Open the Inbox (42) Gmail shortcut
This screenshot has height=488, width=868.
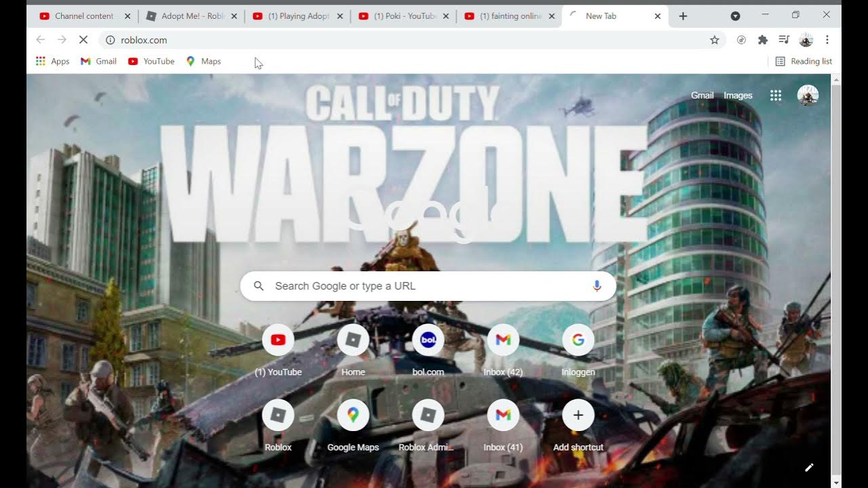click(x=503, y=340)
